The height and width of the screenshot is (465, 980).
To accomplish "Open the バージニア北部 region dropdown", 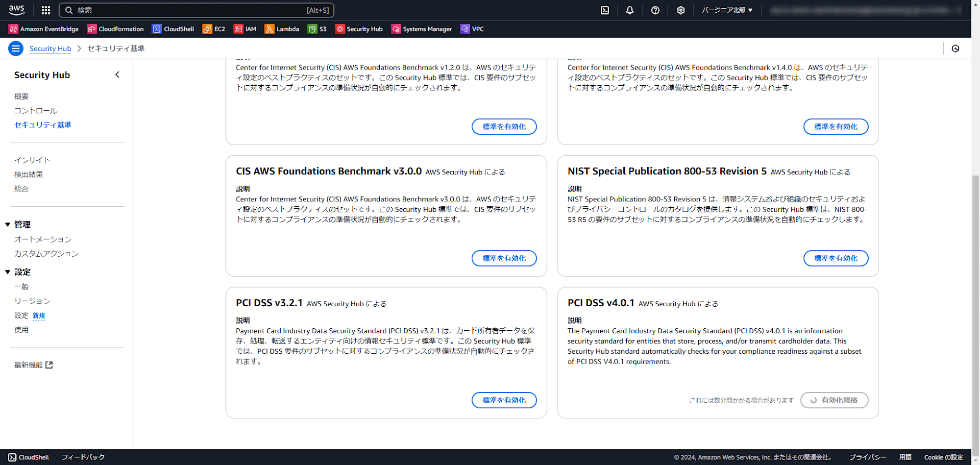I will coord(727,10).
